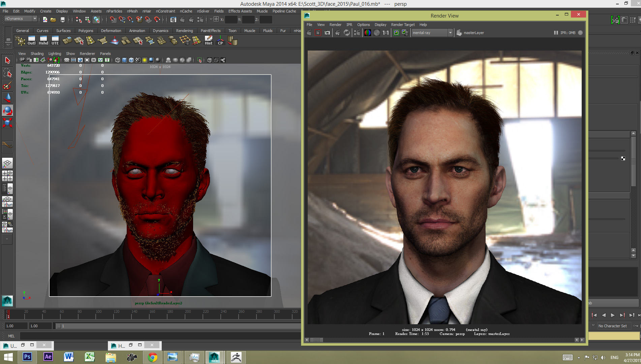Switch to the PaintEffects shelf tab
641x364 pixels.
tap(211, 31)
